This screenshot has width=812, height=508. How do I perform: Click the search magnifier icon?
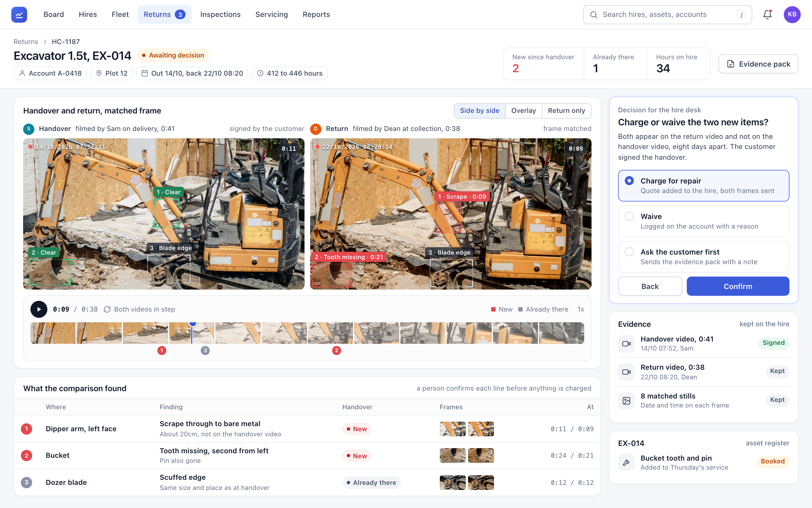click(x=593, y=14)
